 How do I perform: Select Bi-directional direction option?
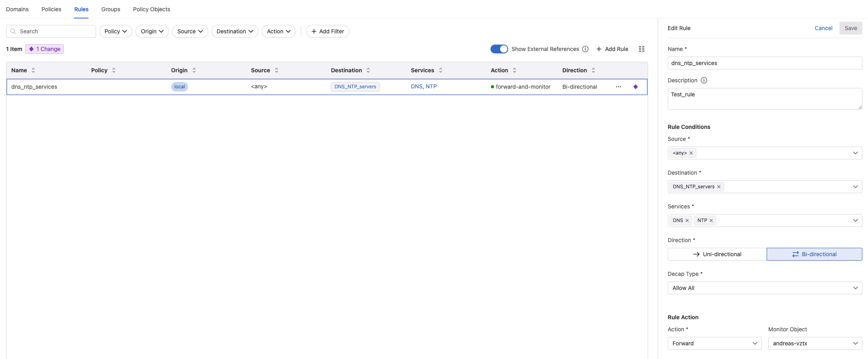click(x=814, y=254)
